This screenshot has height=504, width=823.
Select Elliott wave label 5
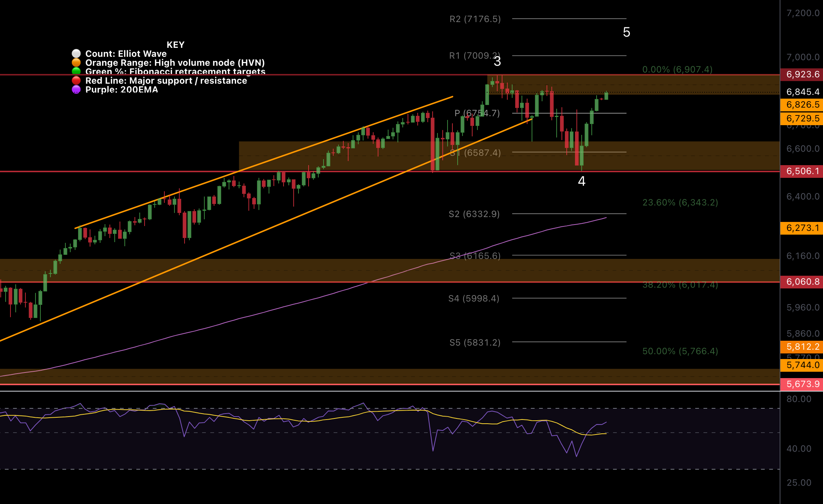click(x=626, y=33)
